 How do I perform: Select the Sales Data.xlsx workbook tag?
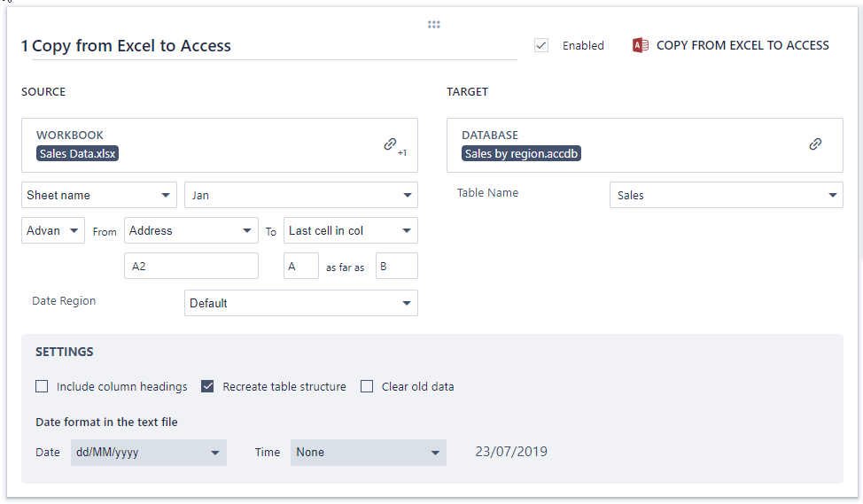click(x=78, y=153)
